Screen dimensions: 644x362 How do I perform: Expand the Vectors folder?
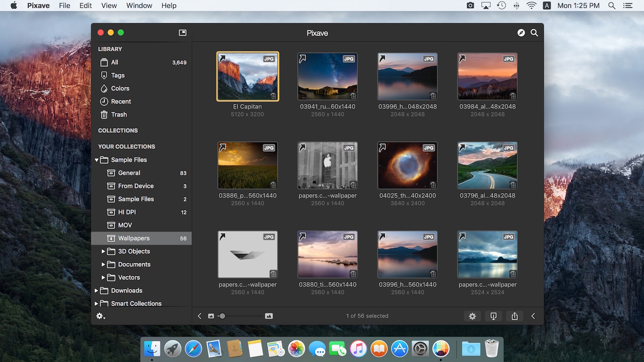[x=104, y=278]
